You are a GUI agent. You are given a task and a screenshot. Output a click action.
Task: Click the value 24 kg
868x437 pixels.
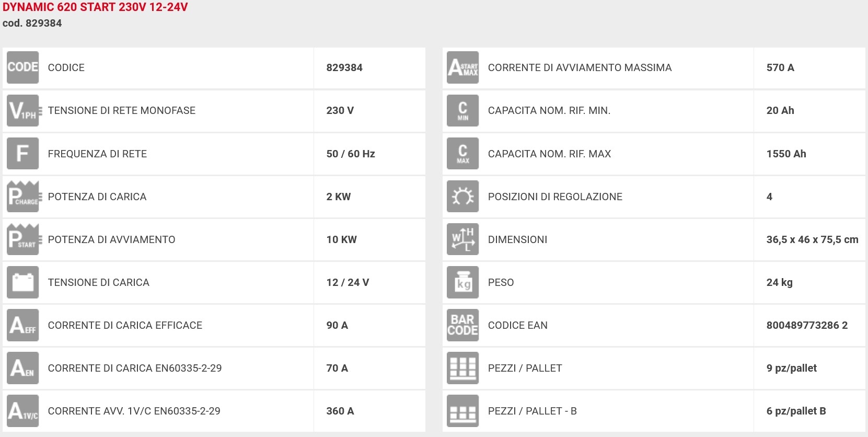(x=780, y=282)
